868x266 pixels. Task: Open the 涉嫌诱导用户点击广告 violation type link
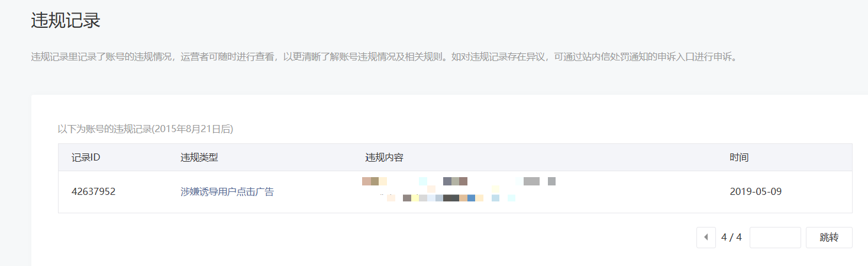(x=227, y=192)
